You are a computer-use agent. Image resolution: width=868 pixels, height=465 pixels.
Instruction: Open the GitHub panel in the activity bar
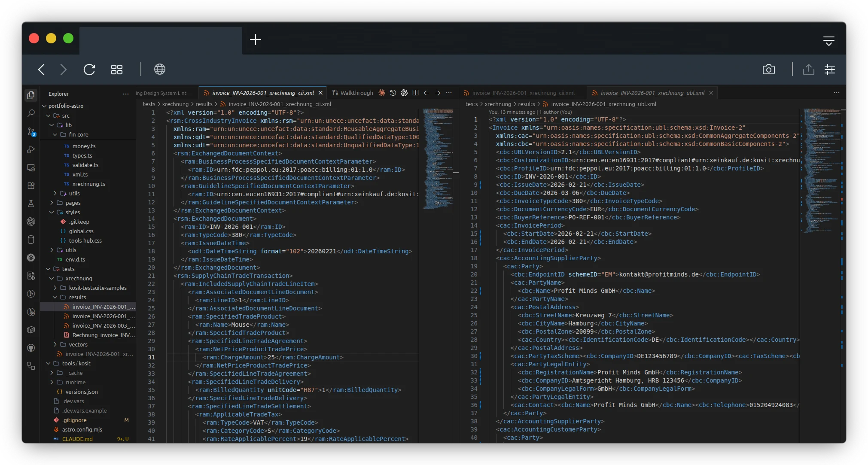tap(31, 348)
